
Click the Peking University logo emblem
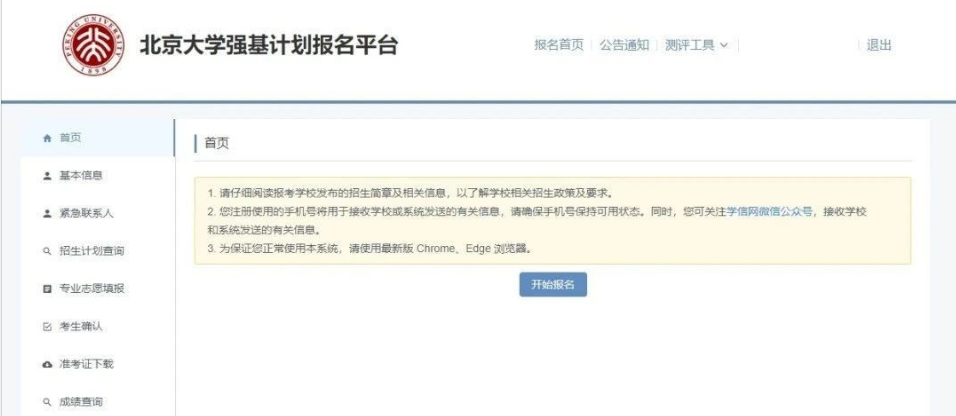(x=94, y=45)
